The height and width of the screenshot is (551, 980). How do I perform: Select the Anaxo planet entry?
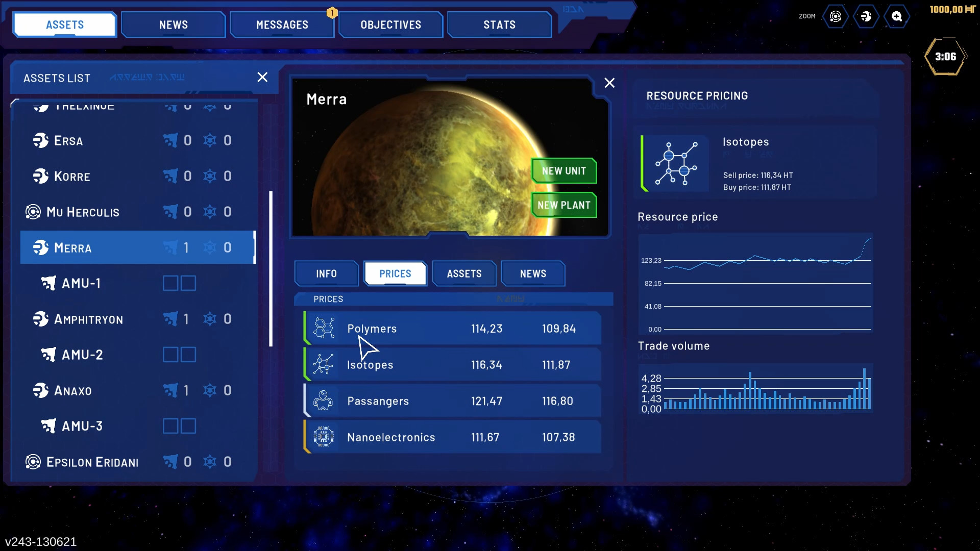73,391
